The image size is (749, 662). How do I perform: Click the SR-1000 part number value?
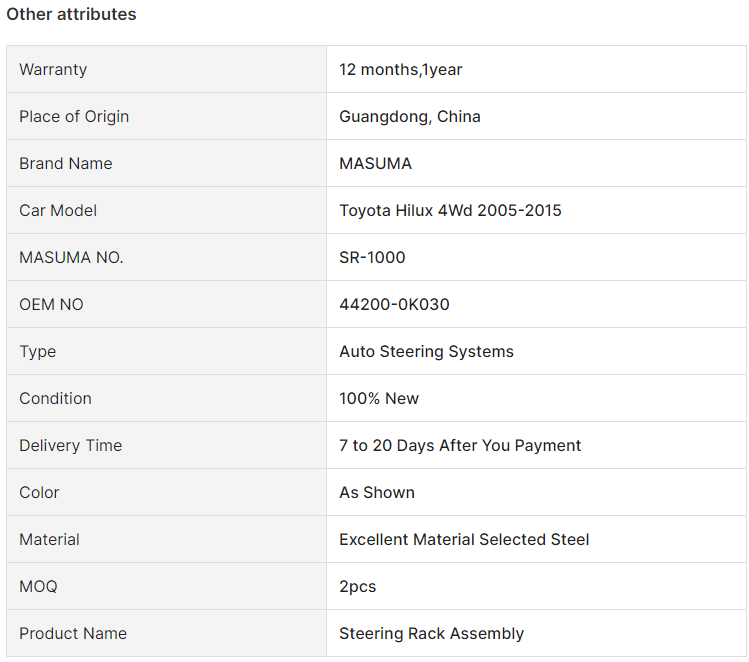tap(372, 257)
